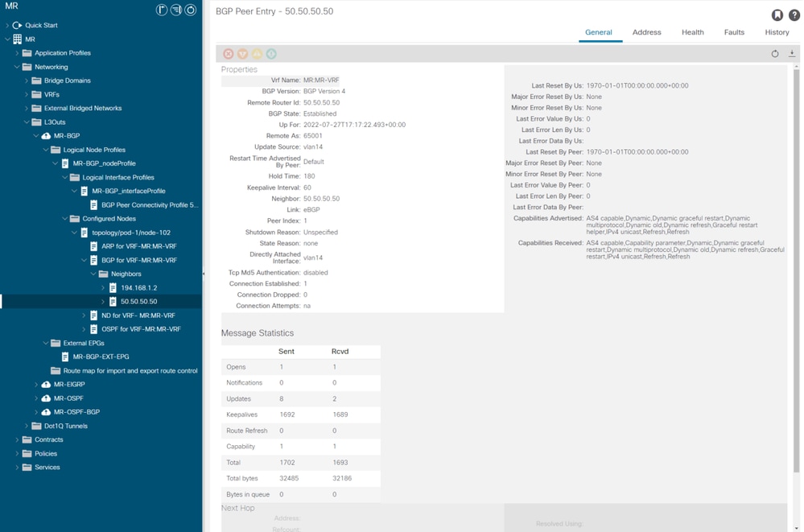Collapse the Neighbors folder
The height and width of the screenshot is (532, 804).
(93, 274)
